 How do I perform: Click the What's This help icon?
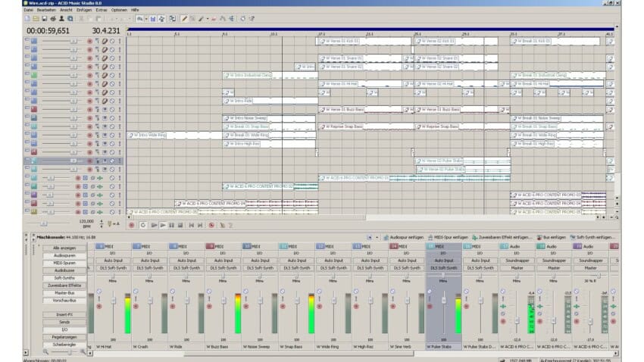252,18
